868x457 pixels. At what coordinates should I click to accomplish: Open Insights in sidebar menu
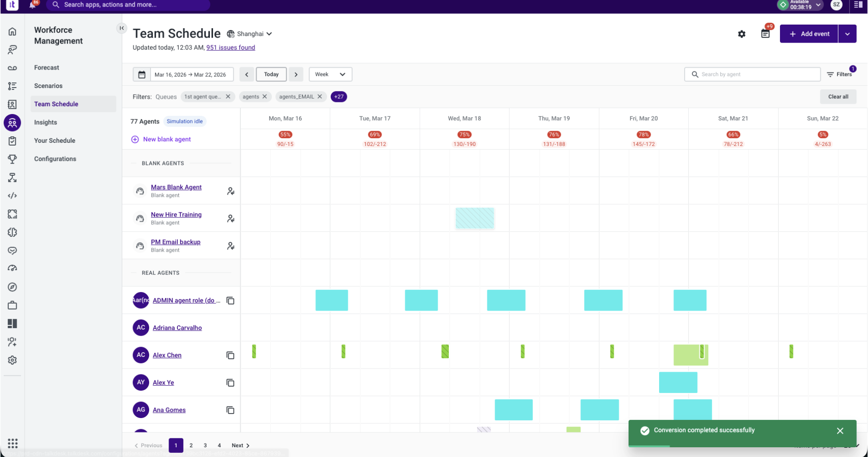(45, 122)
